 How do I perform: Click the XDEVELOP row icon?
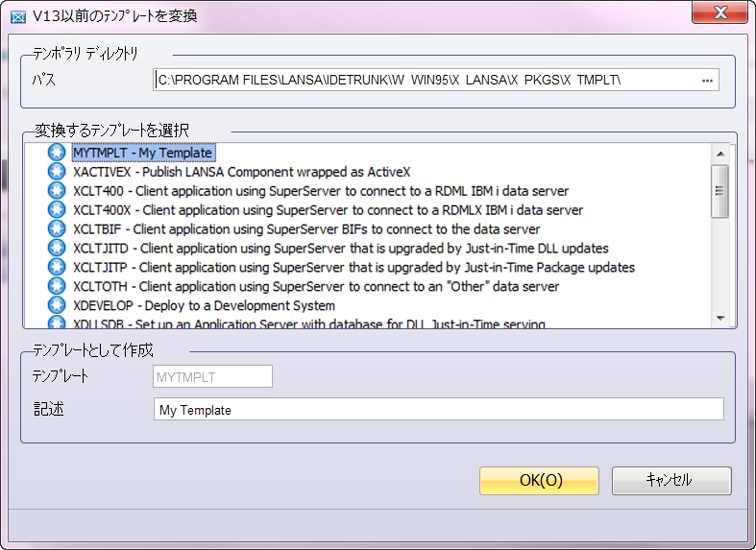(57, 305)
